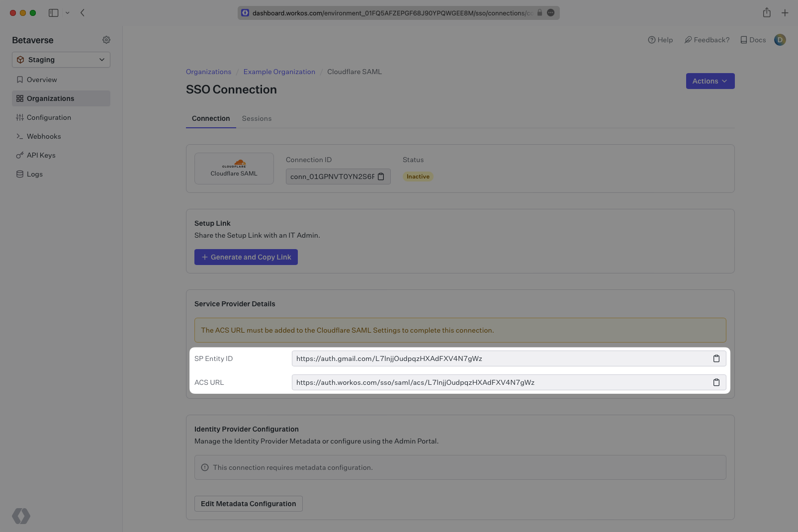
Task: Switch to the Sessions tab
Action: 257,118
